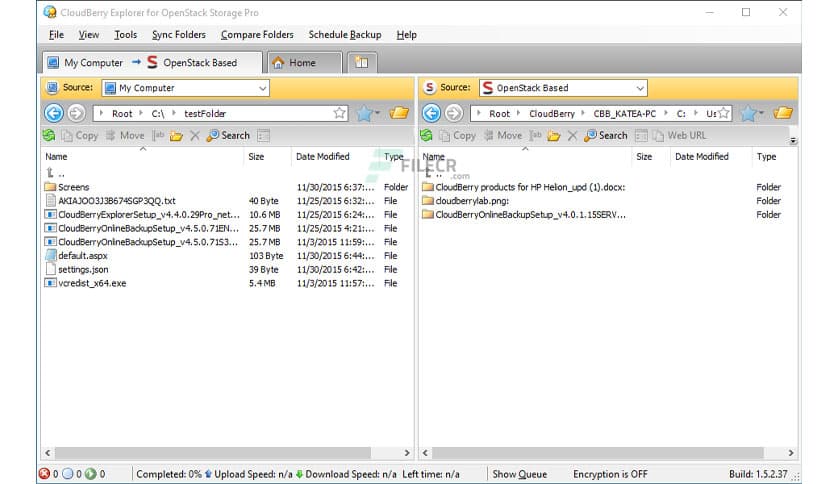Open the View menu
The image size is (836, 484).
point(89,35)
